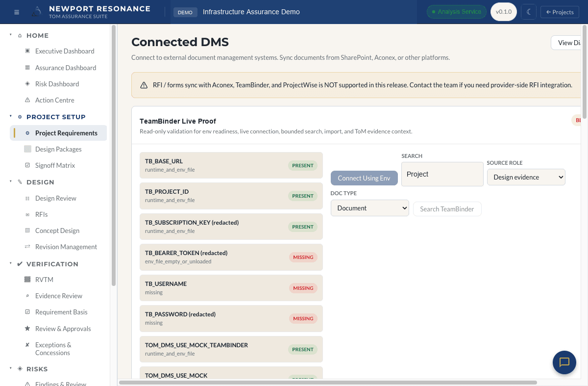This screenshot has height=386, width=588.
Task: Click the Projects back button
Action: [560, 12]
